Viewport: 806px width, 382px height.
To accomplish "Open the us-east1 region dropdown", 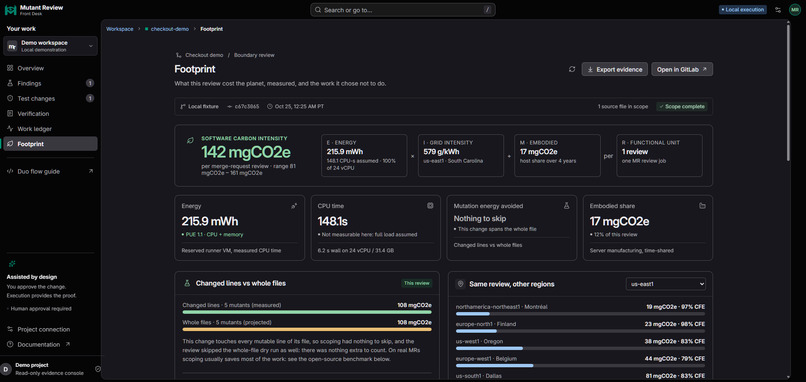I will pyautogui.click(x=666, y=284).
